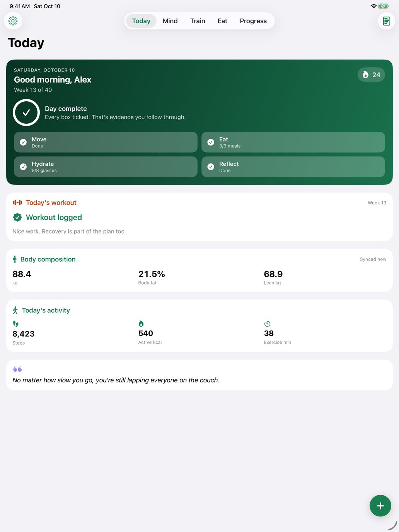Image resolution: width=399 pixels, height=532 pixels.
Task: Tap the Week 13 of 40 label
Action: [x=33, y=90]
